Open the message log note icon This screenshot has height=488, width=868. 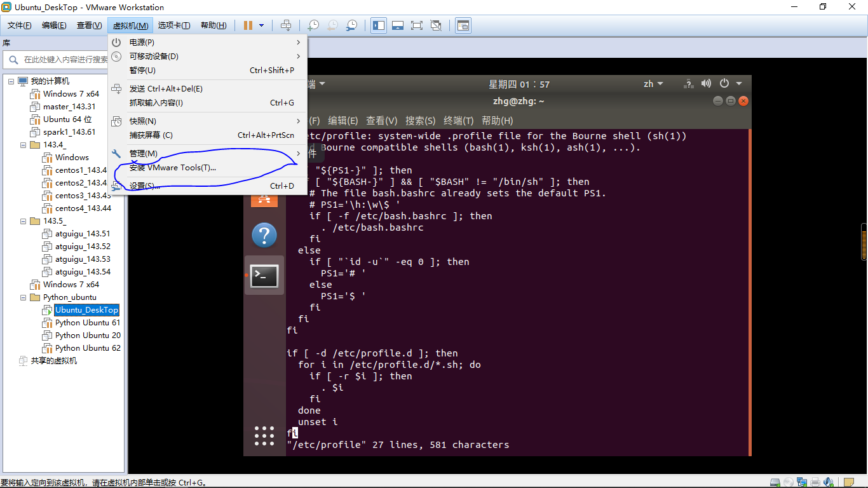(x=849, y=483)
